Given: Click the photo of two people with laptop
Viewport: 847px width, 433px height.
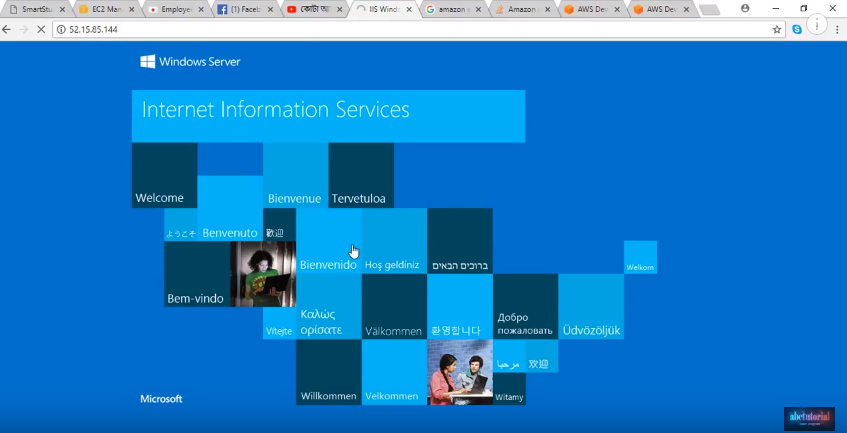Looking at the screenshot, I should point(460,372).
